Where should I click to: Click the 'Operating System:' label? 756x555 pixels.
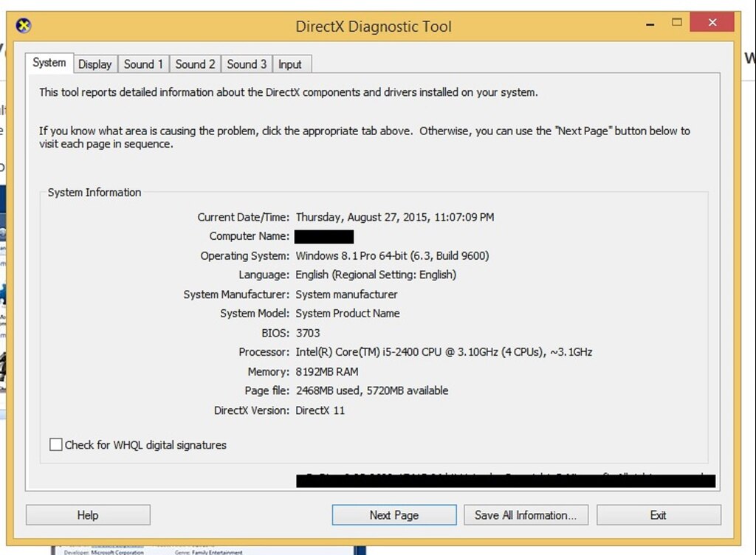[x=245, y=255]
